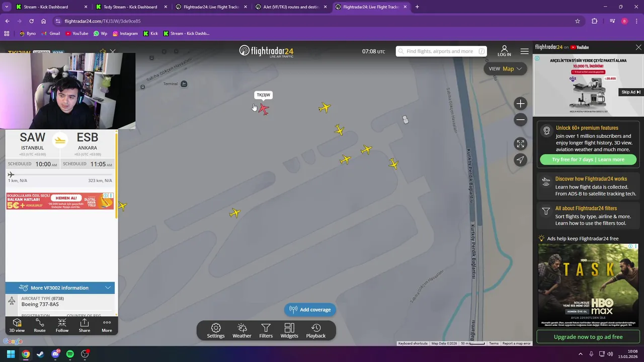This screenshot has width=644, height=362.
Task: Open the YouTube bookmark
Action: coord(76,33)
